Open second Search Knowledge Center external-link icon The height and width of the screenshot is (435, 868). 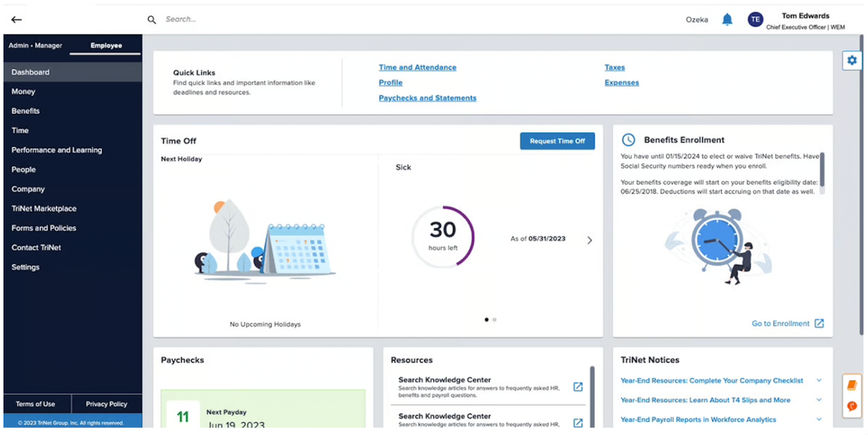(x=578, y=423)
